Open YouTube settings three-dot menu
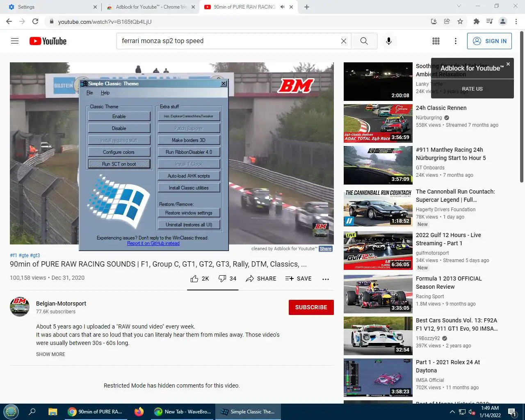525x420 pixels. pos(456,41)
